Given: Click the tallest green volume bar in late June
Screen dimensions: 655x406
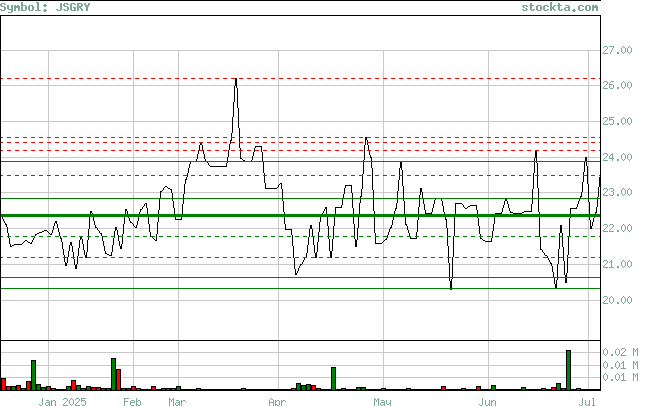Looking at the screenshot, I should (568, 370).
